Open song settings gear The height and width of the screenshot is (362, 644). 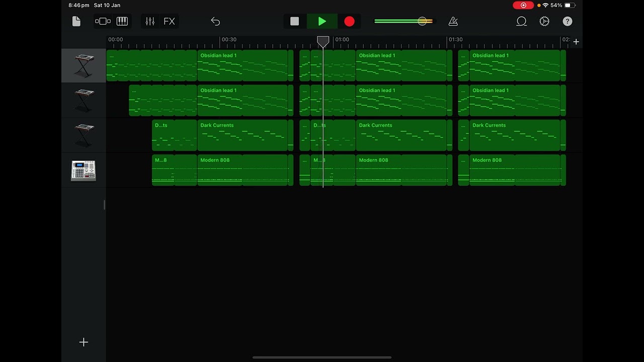pyautogui.click(x=544, y=21)
